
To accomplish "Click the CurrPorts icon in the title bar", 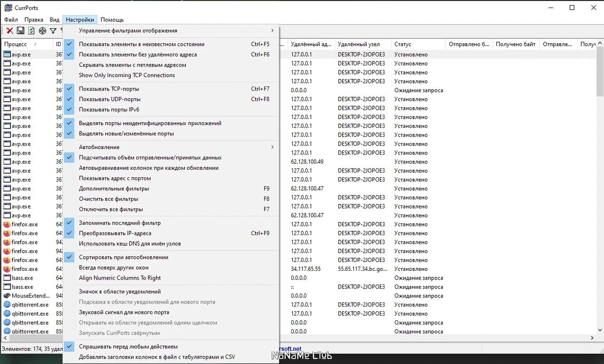I will tap(9, 8).
